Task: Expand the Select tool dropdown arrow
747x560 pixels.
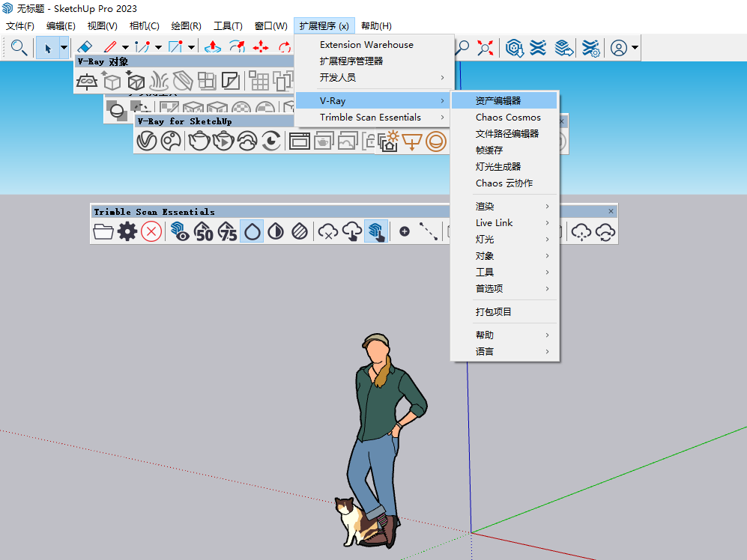Action: coord(64,48)
